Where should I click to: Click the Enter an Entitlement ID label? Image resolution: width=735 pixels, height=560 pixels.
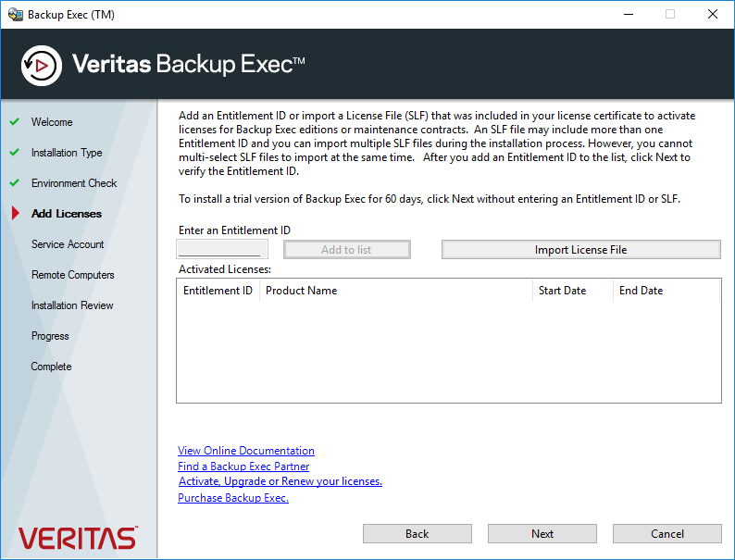coord(234,230)
